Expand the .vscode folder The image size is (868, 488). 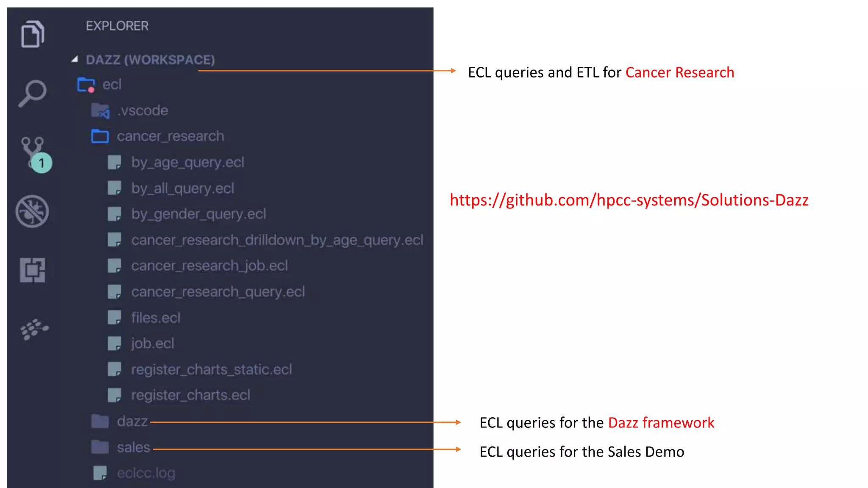(x=143, y=111)
